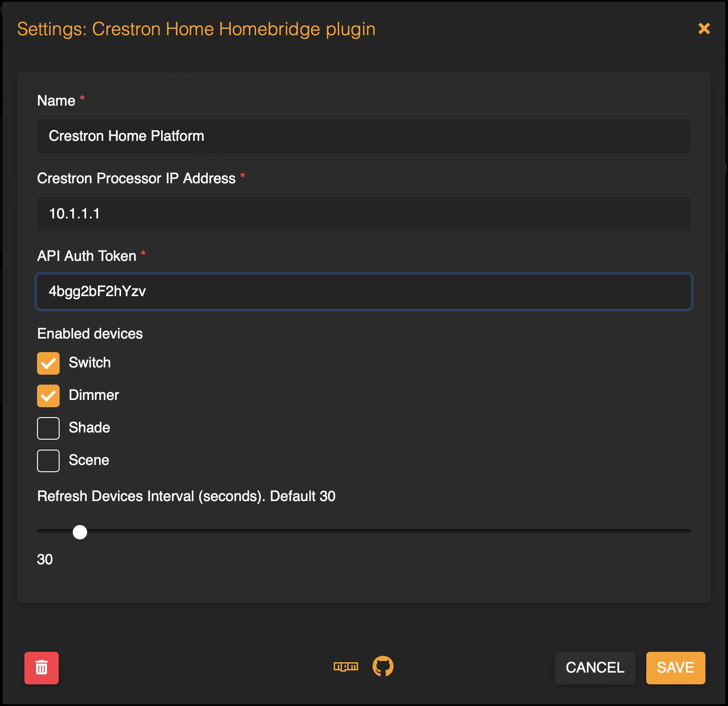The width and height of the screenshot is (728, 706).
Task: Click the Shade label text
Action: (x=89, y=427)
